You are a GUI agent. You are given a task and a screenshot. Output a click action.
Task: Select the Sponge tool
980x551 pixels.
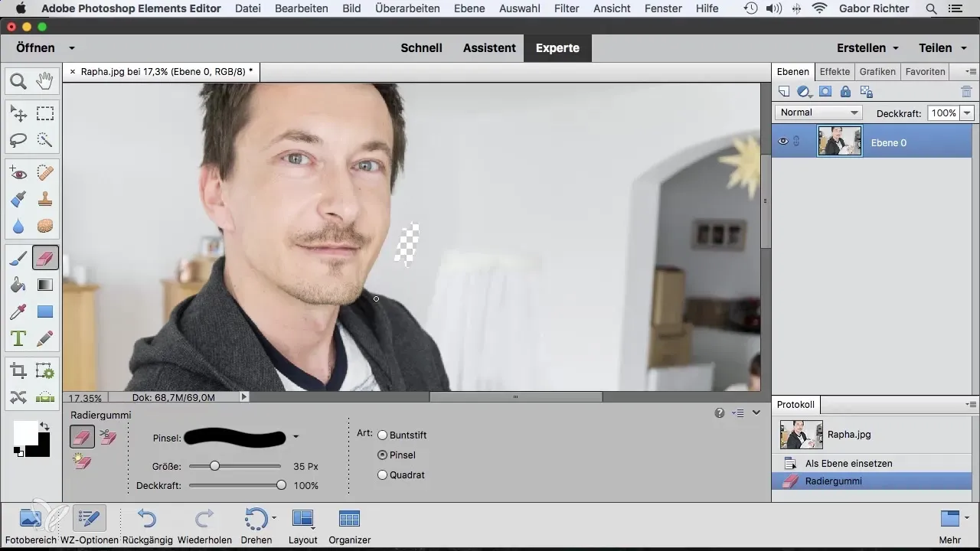[45, 226]
